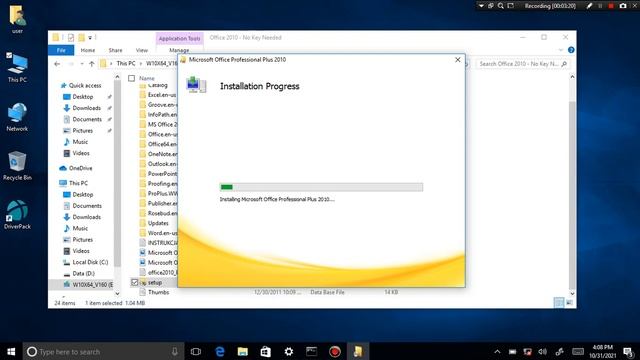Image resolution: width=640 pixels, height=360 pixels.
Task: Click the Windows Start button
Action: tap(11, 351)
